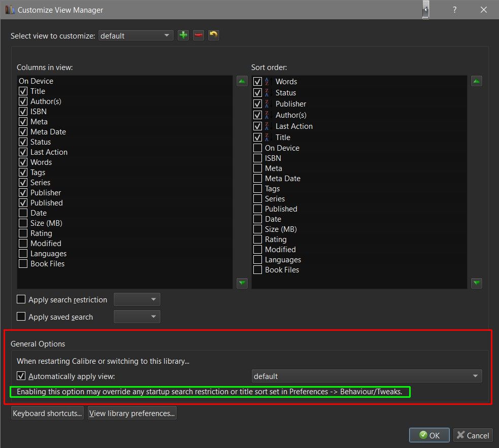Uncheck ISBN column checkbox
The width and height of the screenshot is (499, 448).
tap(23, 111)
